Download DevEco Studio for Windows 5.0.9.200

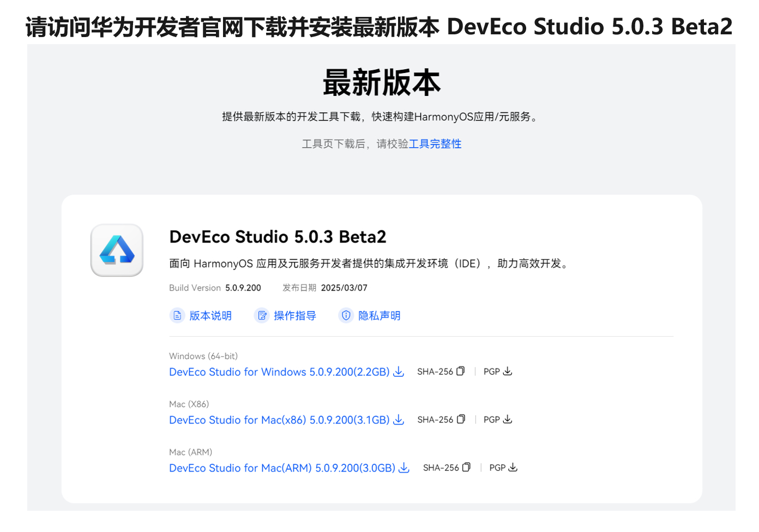[x=279, y=372]
